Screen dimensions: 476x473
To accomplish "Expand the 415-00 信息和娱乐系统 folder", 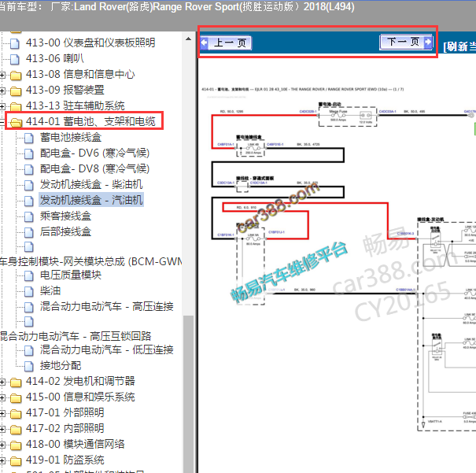I will point(2,398).
